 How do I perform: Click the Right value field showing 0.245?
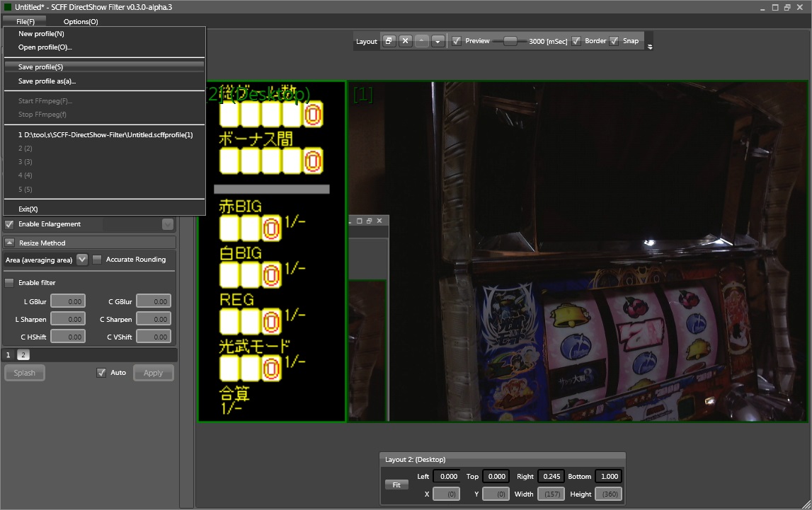(x=551, y=476)
